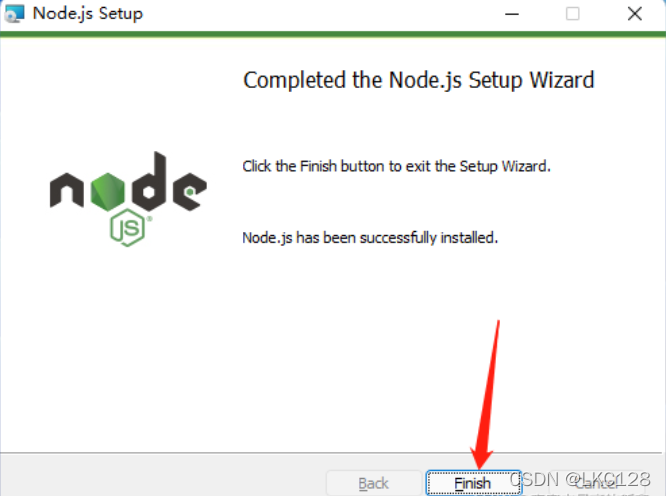The width and height of the screenshot is (666, 496).
Task: Click the CSDN @LKC128 watermark
Action: coord(580,479)
